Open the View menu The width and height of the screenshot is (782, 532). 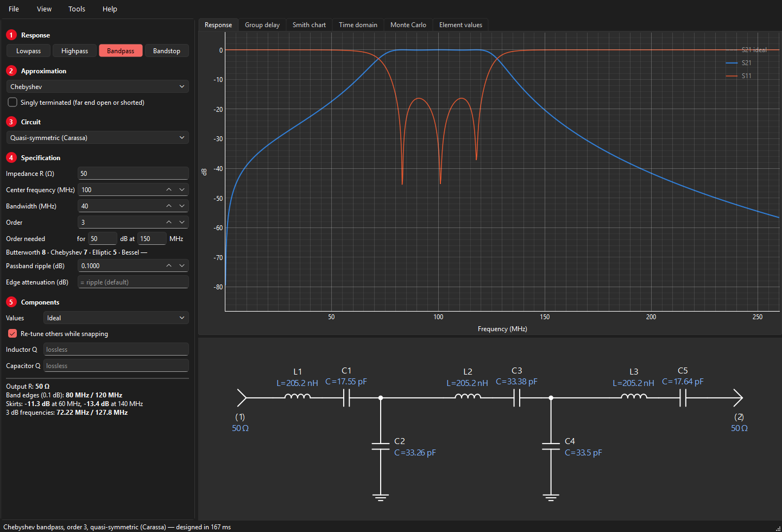(44, 9)
